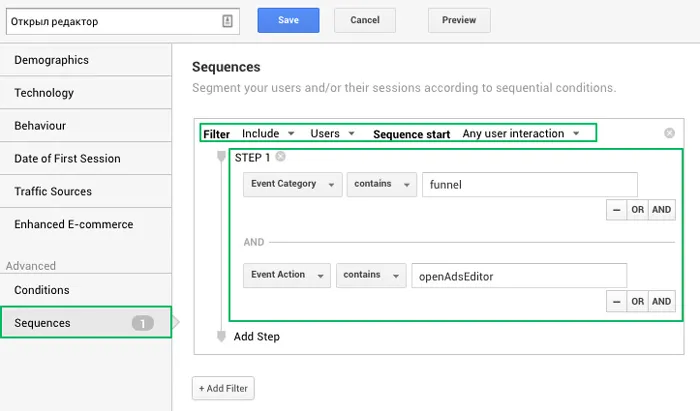Remove the filter with the circular X icon
This screenshot has height=411, width=700.
tap(669, 133)
